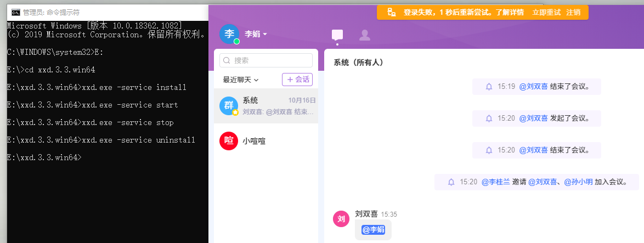Click 立即重试 to retry login
This screenshot has width=644, height=243.
546,12
